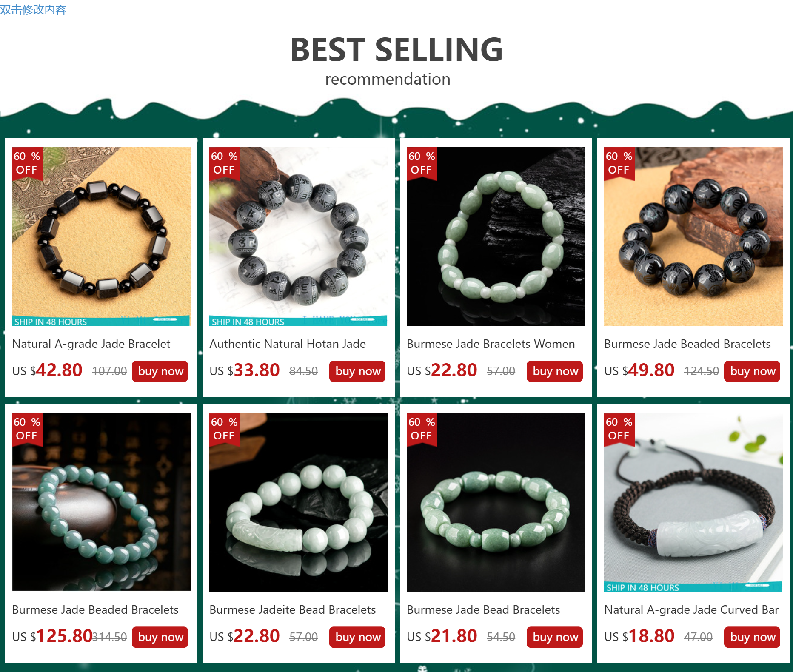Open the black rectangular bead bracelet image

click(101, 236)
